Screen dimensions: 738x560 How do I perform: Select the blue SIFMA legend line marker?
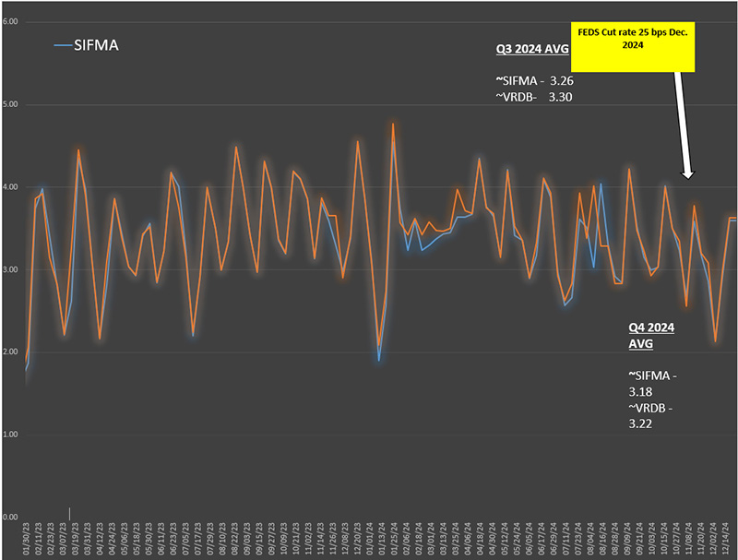pos(63,45)
